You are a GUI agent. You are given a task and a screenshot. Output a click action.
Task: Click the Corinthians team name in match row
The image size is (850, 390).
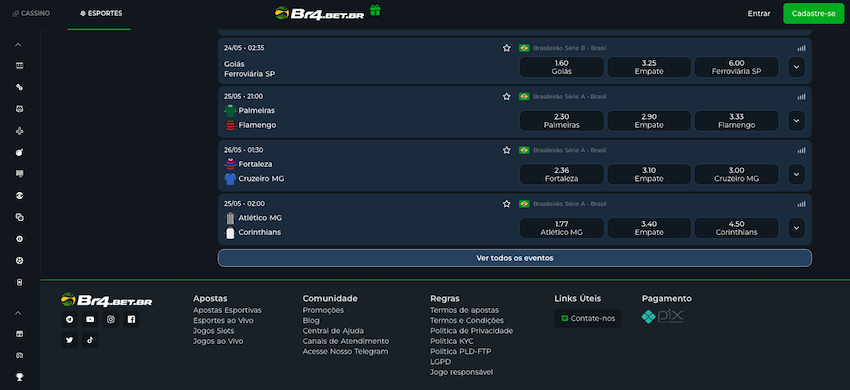point(260,233)
